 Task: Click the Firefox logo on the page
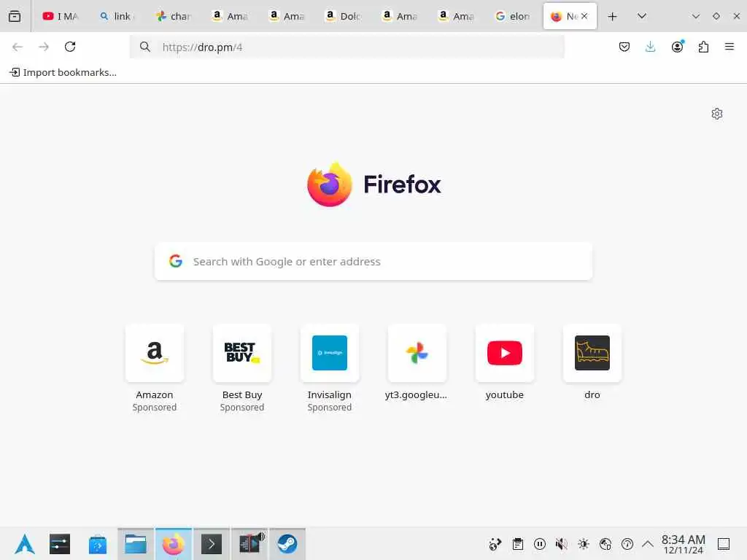click(374, 184)
